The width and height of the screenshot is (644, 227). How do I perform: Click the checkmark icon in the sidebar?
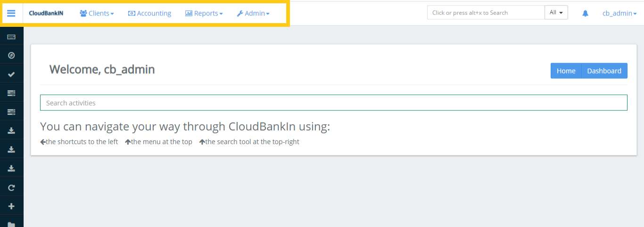point(11,74)
